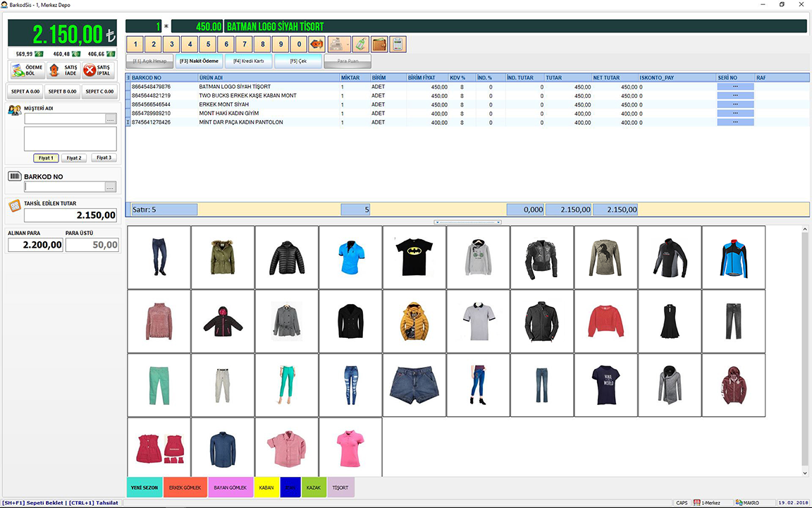This screenshot has height=508, width=812.
Task: Select SEPET C 0.00 basket
Action: click(x=99, y=92)
